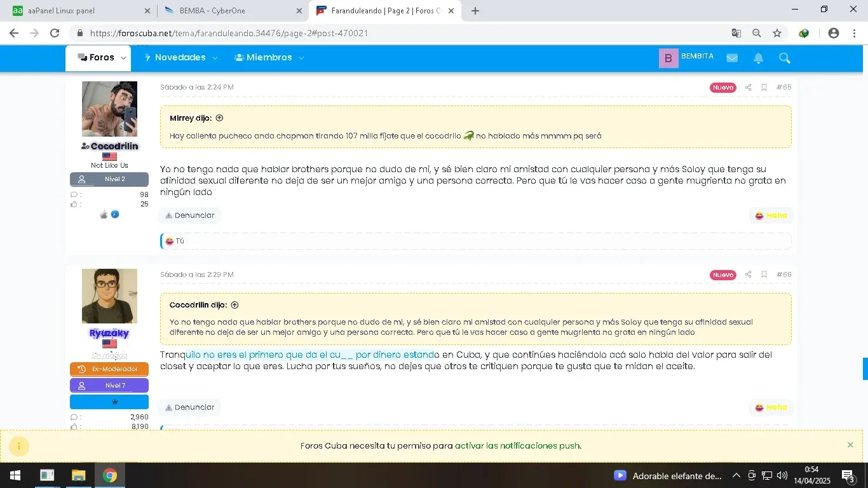868x488 pixels.
Task: Switch to the BEMBA - CyberOne tab
Action: [233, 11]
